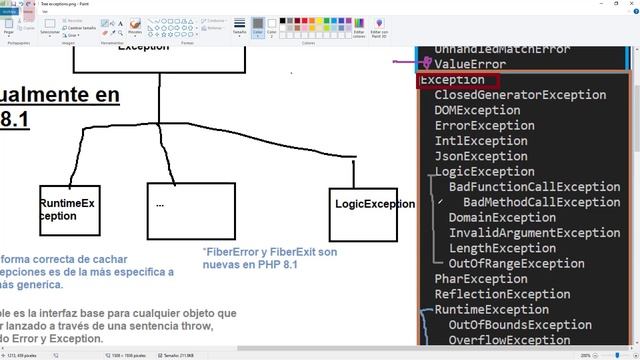Click ValueError in the dark list
The height and width of the screenshot is (360, 640).
(x=470, y=64)
